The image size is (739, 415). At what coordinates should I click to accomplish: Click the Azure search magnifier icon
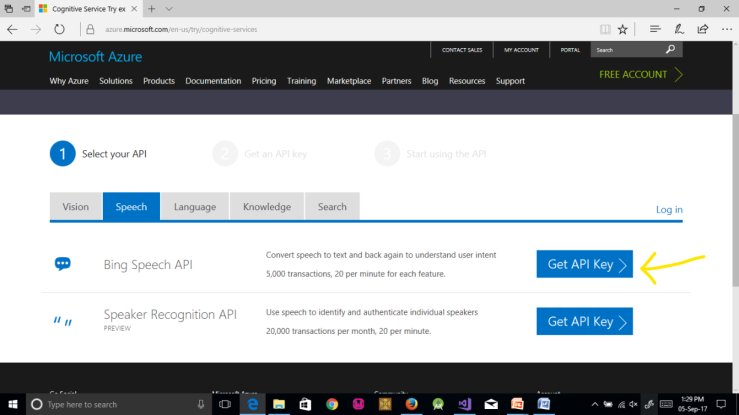(670, 49)
